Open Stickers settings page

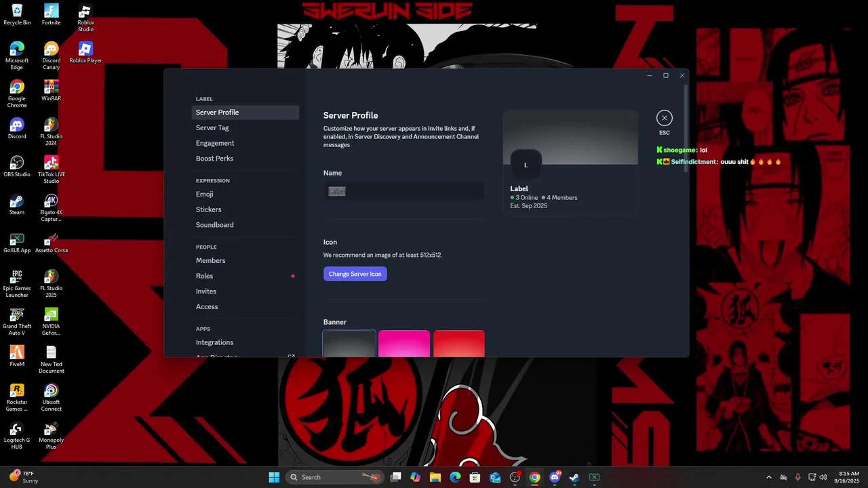(x=245, y=209)
